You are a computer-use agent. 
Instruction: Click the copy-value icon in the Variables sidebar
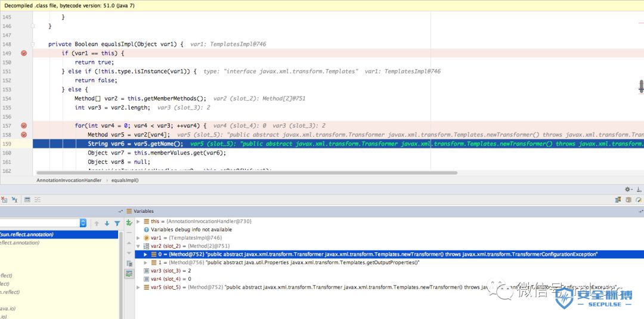pos(129,264)
